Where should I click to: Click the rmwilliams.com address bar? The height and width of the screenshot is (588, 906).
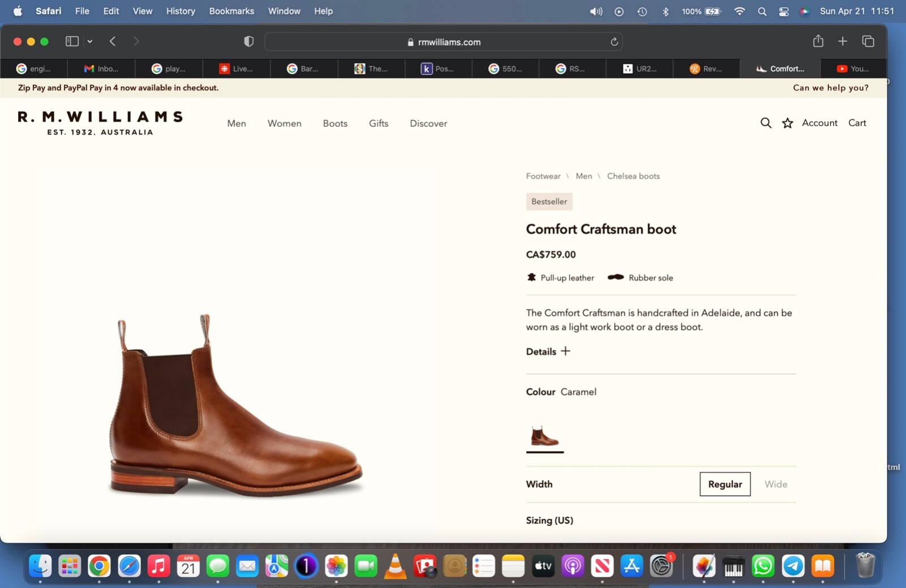coord(443,42)
